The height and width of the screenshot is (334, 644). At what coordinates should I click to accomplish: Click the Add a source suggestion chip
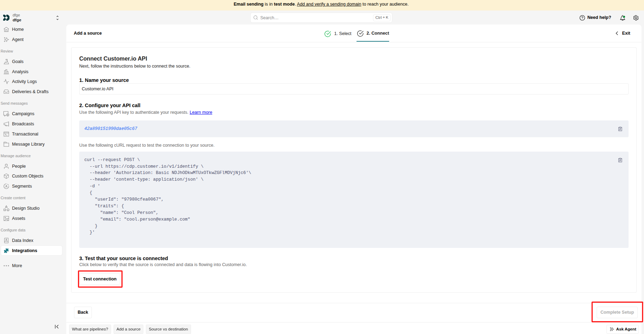tap(128, 329)
